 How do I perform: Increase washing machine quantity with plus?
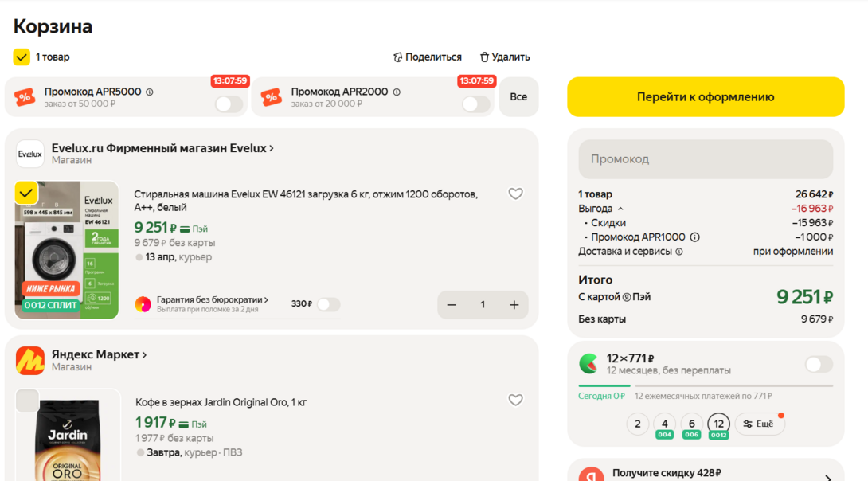(x=514, y=304)
